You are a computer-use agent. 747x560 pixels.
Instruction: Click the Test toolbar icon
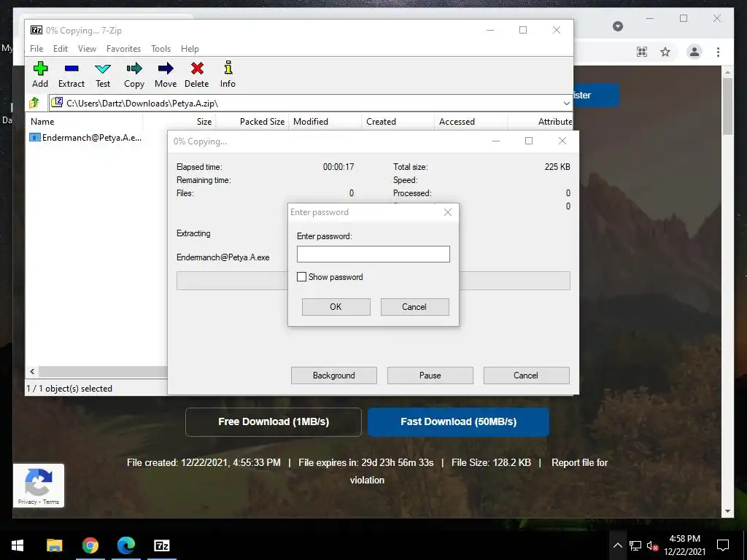[x=103, y=74]
